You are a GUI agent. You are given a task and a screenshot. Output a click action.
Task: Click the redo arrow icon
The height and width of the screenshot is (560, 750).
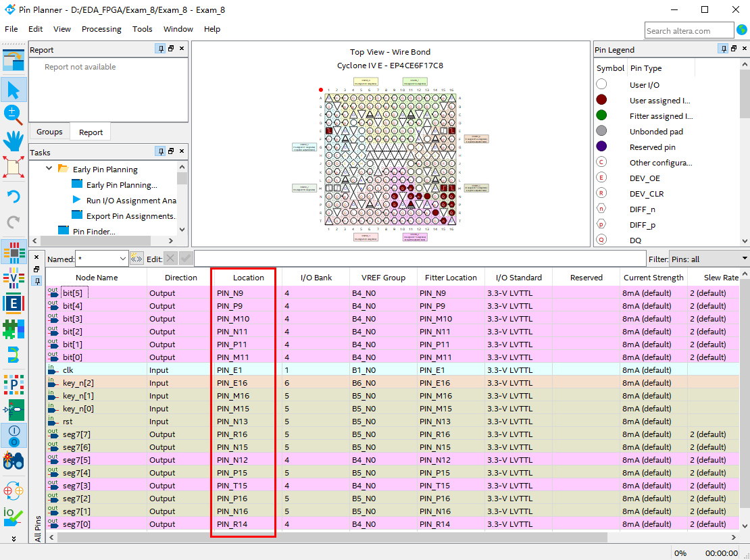(14, 222)
